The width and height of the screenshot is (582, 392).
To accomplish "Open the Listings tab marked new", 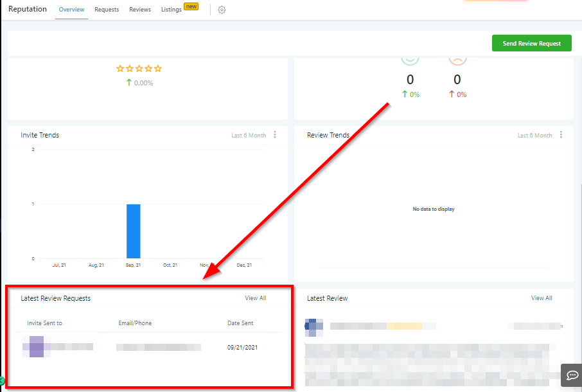I will [x=172, y=10].
